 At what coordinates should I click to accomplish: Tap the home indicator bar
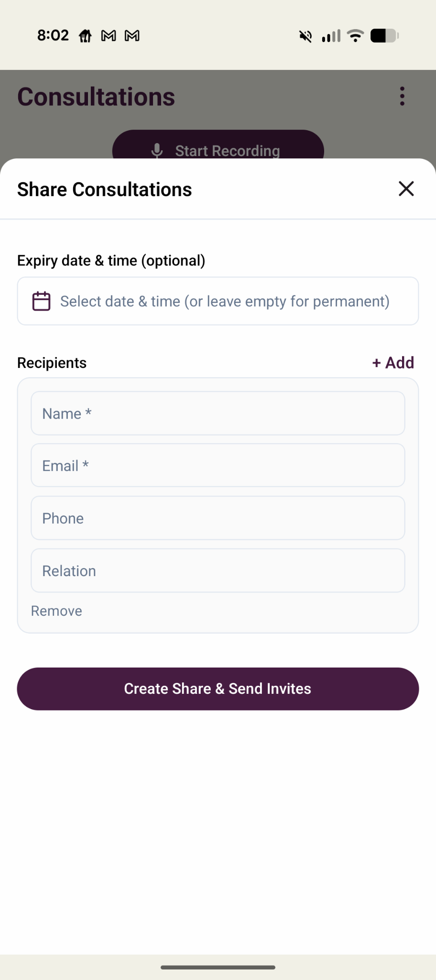(218, 967)
